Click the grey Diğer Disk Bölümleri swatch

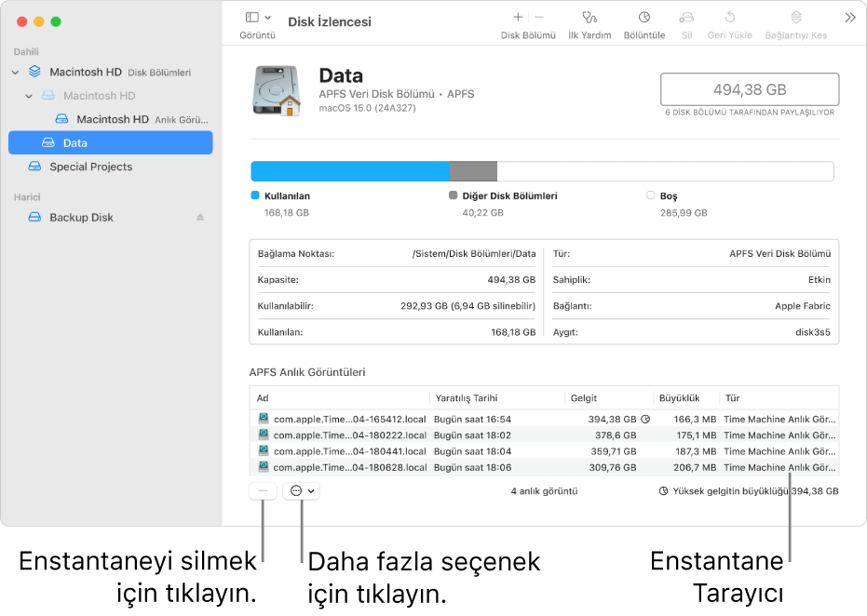[453, 195]
